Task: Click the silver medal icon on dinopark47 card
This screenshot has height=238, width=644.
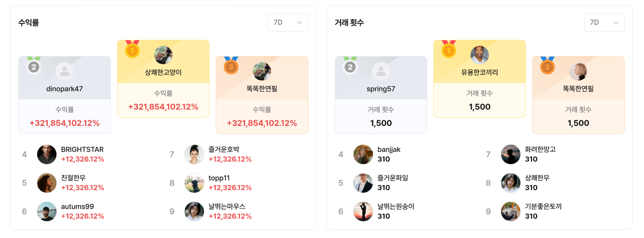Action: click(x=34, y=66)
